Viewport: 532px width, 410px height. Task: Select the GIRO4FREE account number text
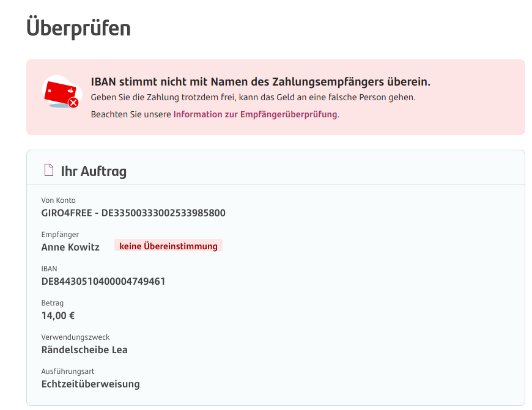pyautogui.click(x=133, y=213)
